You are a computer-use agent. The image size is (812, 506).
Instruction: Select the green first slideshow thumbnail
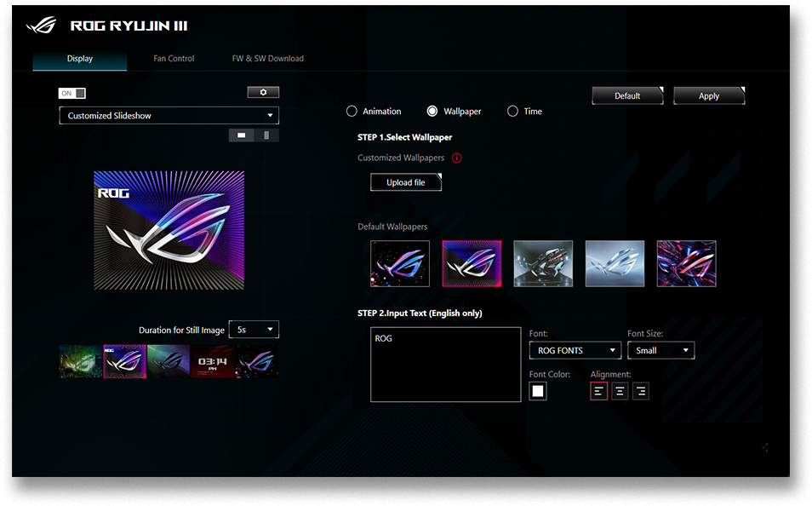click(81, 361)
